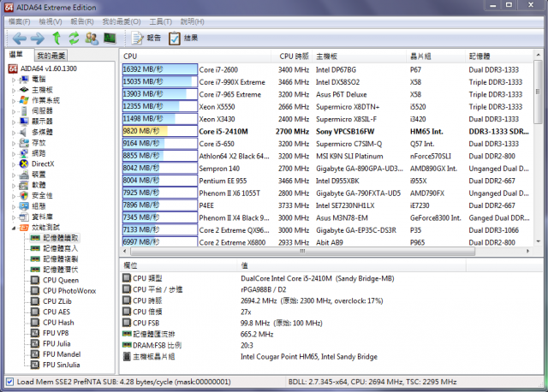
Task: Click the DirectX yellow X icon
Action: pyautogui.click(x=24, y=163)
